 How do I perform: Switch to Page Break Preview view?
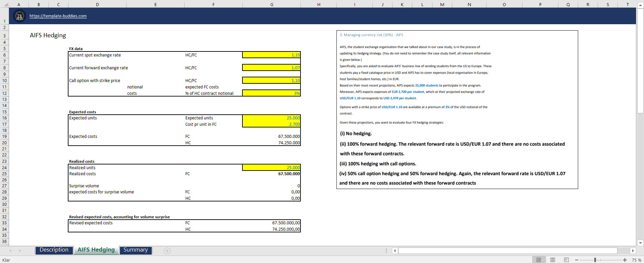566,260
